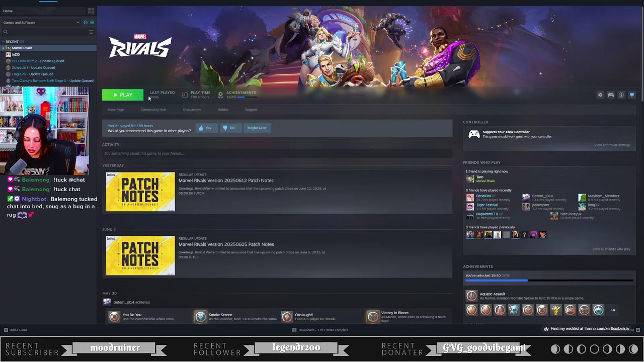
Task: Open the Onslaught! achievement icon
Action: pyautogui.click(x=287, y=316)
